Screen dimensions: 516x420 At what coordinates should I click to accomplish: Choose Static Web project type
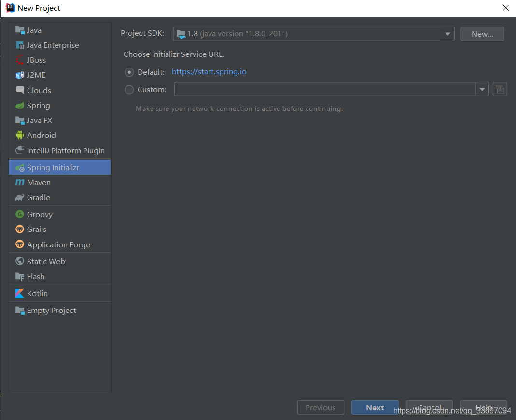coord(59,262)
